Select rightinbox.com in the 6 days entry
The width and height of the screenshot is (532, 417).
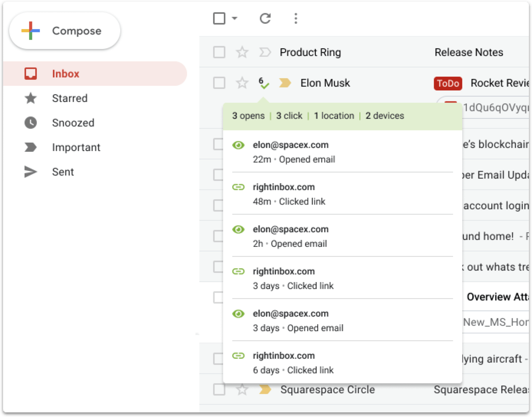[x=284, y=356]
